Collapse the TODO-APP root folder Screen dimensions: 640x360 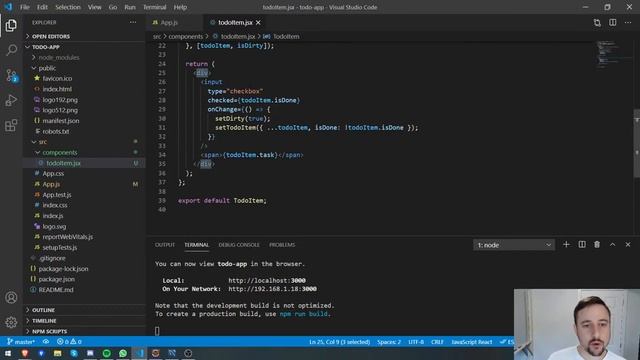(x=46, y=47)
